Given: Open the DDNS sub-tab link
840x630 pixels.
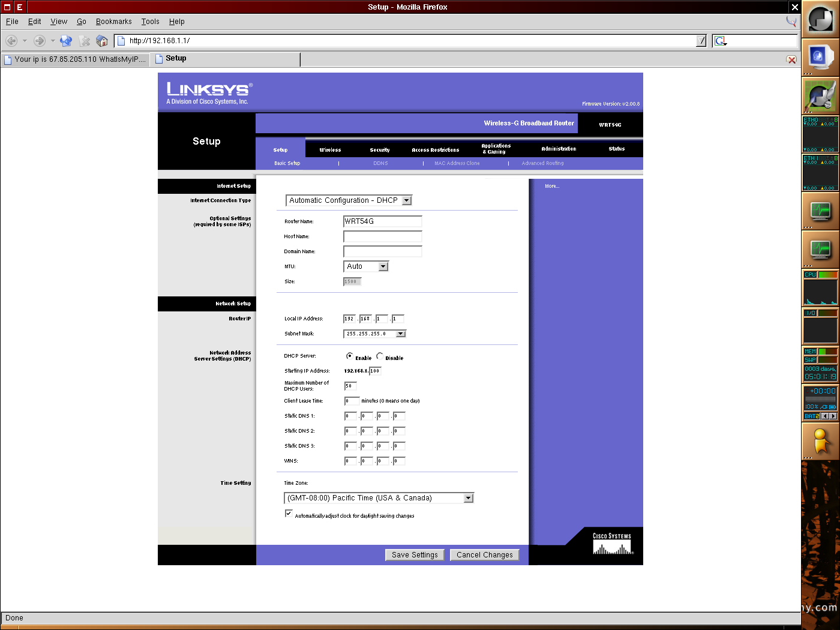Looking at the screenshot, I should coord(380,163).
